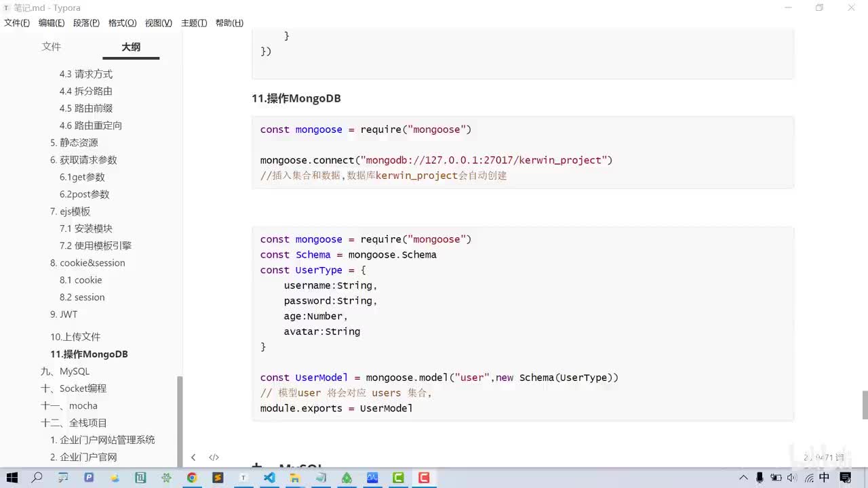Select the 大纲 outline tab
Image resolution: width=868 pixels, height=488 pixels.
(x=131, y=47)
